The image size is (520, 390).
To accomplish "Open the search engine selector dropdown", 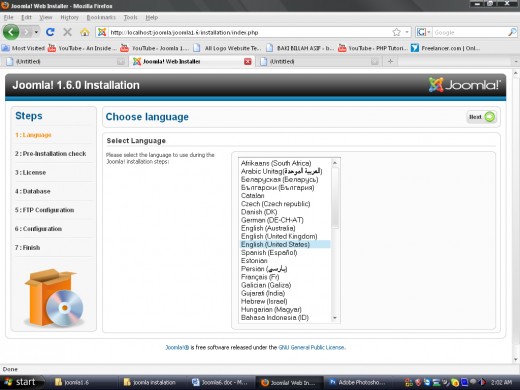I will point(424,32).
